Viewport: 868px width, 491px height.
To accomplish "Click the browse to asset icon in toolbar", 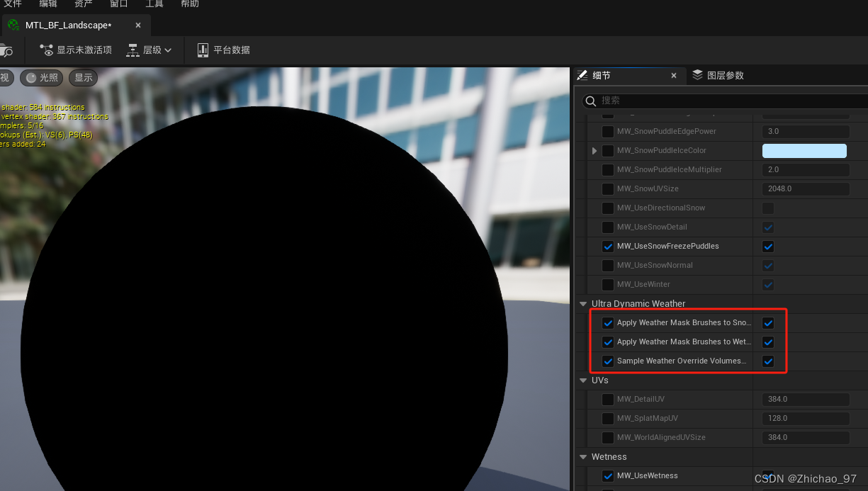I will click(x=6, y=50).
